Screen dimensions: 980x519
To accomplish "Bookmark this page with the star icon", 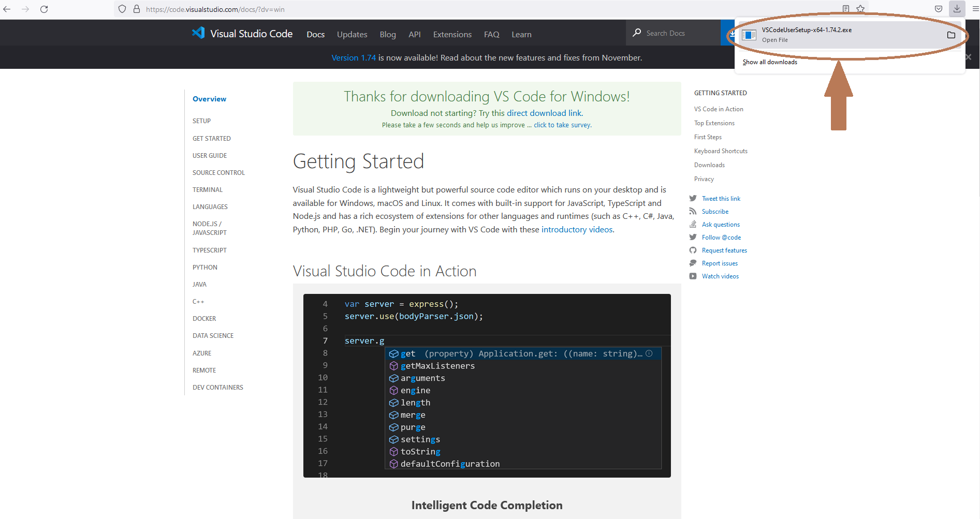I will click(860, 9).
